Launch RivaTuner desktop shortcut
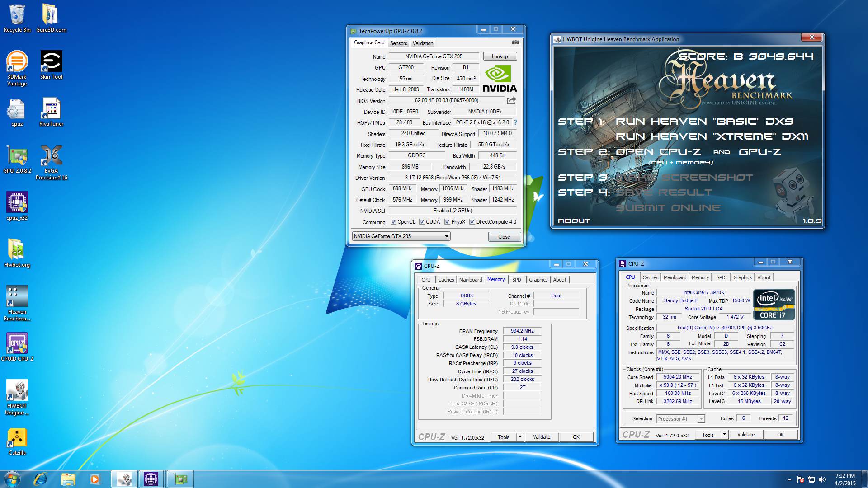This screenshot has width=868, height=488. 51,112
